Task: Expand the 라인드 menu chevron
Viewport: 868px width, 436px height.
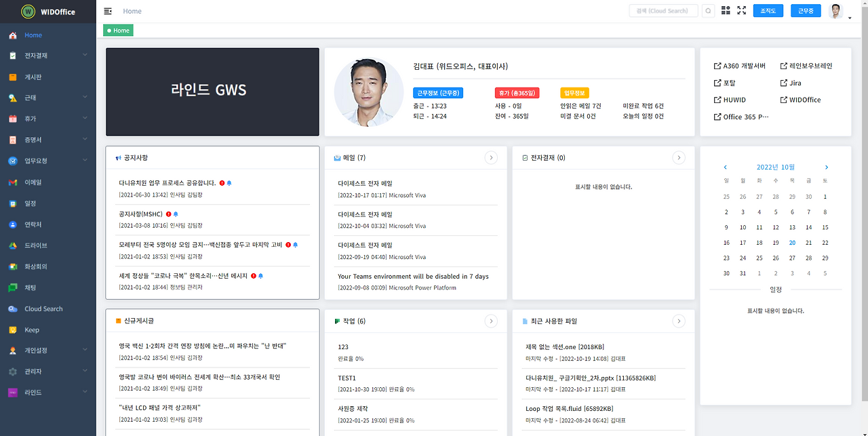Action: click(x=85, y=393)
